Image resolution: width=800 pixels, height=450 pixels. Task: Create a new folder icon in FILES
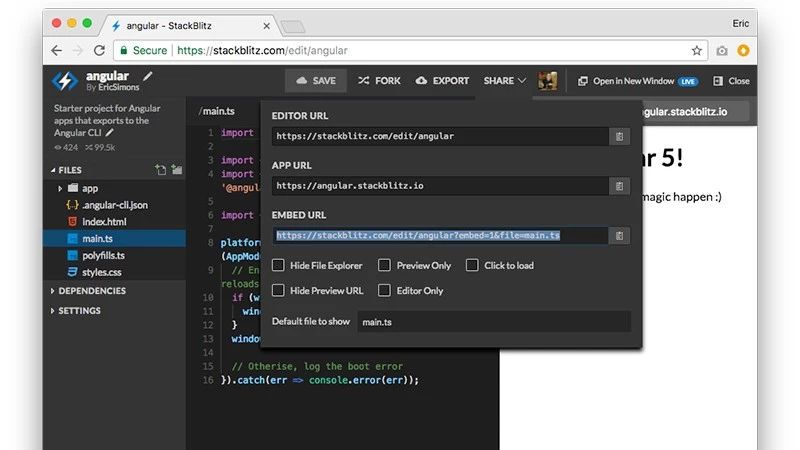tap(177, 169)
